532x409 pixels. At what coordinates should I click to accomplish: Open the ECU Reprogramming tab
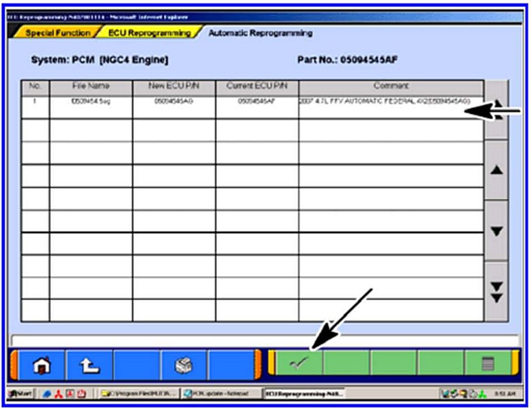(x=149, y=33)
